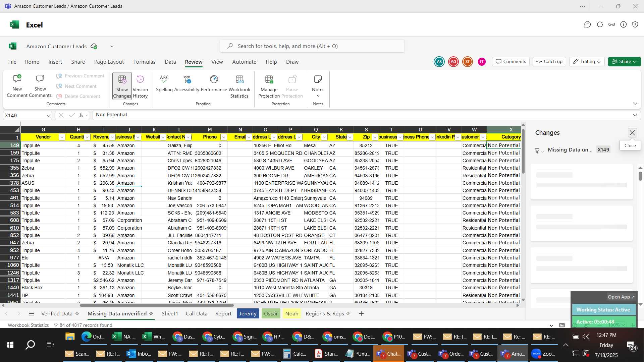Switch to the Data tab
Image resolution: width=644 pixels, height=362 pixels.
(170, 62)
